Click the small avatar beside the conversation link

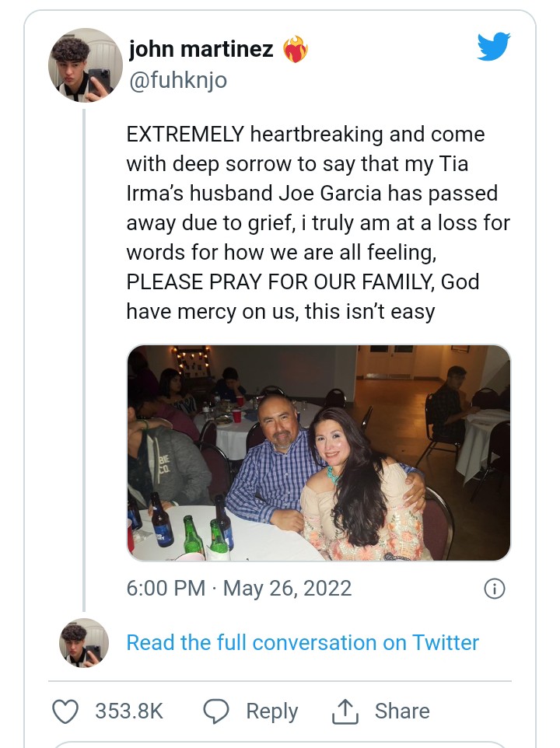[84, 642]
